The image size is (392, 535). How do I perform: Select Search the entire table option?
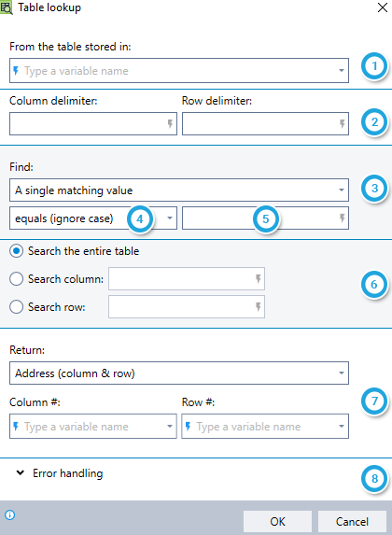tap(75, 251)
